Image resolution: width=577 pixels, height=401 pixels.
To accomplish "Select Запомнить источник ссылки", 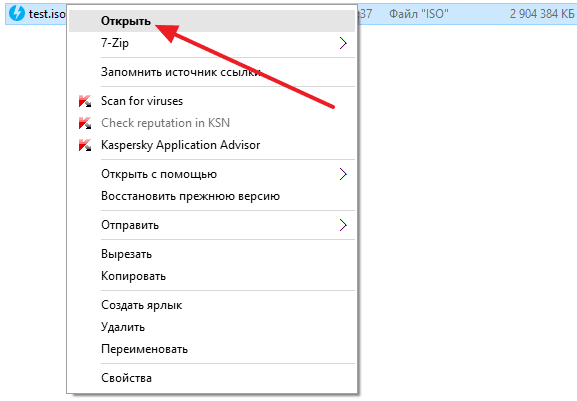I will pyautogui.click(x=212, y=72).
